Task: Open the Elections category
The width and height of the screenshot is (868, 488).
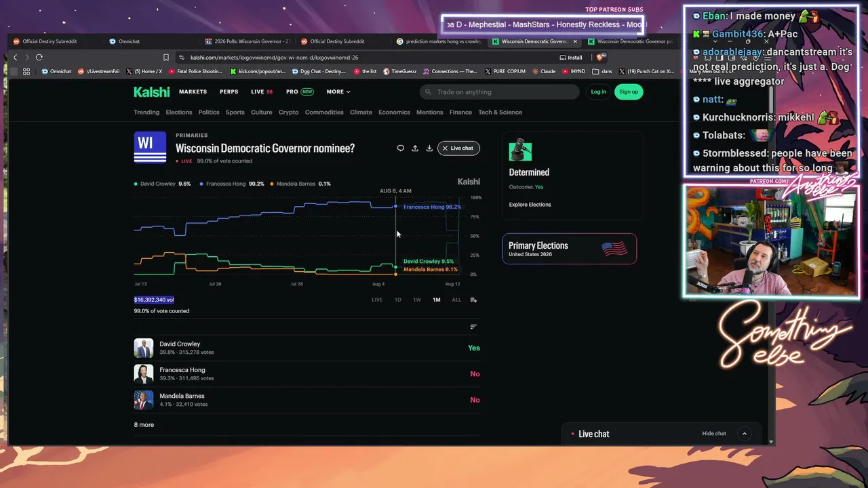Action: click(x=179, y=113)
